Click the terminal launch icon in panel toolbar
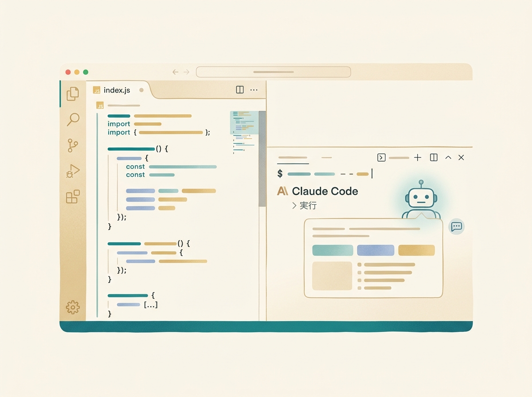Viewport: 532px width, 397px height. [x=381, y=157]
